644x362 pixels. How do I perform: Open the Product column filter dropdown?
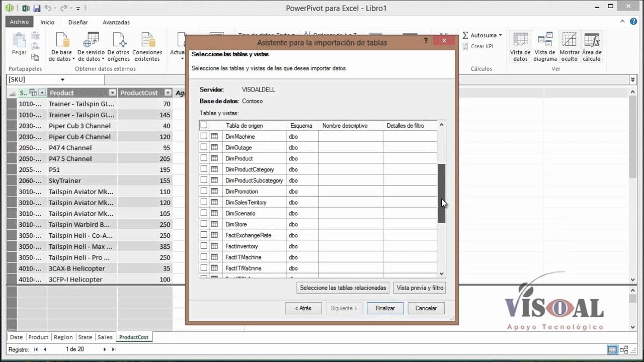[112, 93]
